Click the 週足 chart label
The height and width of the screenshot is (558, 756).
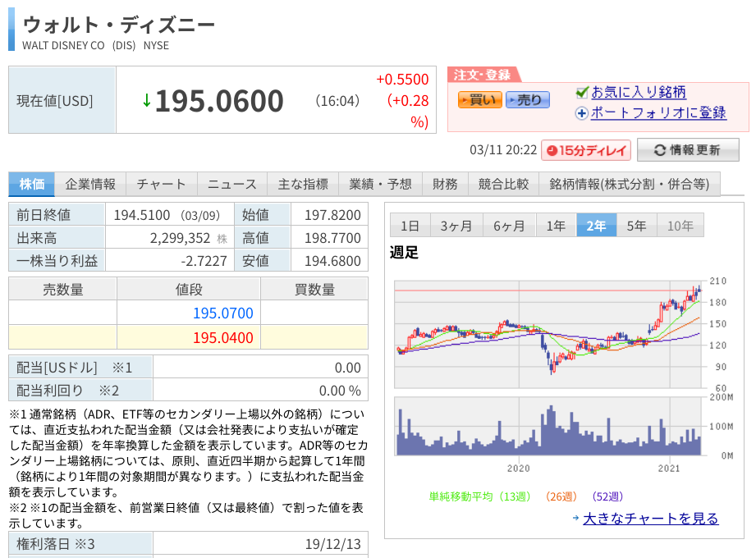coord(404,252)
